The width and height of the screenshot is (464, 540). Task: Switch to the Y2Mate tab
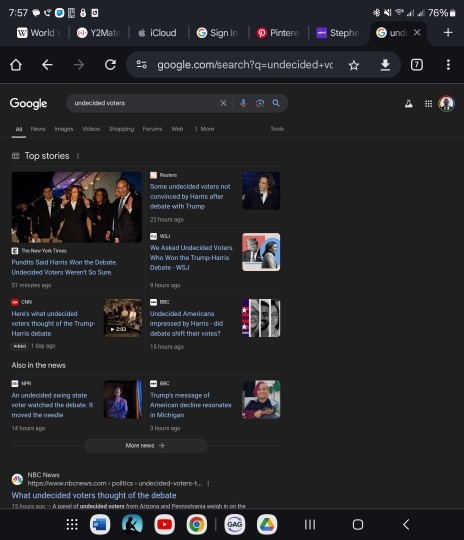tap(99, 33)
